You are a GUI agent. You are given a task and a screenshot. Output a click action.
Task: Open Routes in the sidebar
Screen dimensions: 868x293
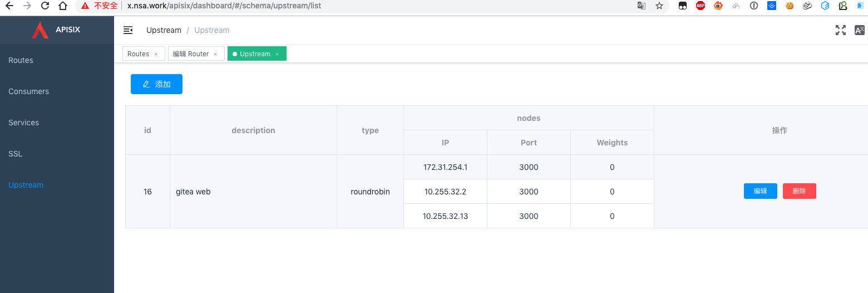tap(57, 60)
